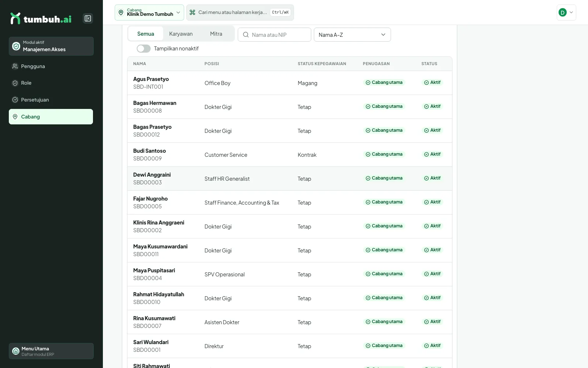Click the SPV Operasional position
The image size is (588, 368).
tap(225, 275)
